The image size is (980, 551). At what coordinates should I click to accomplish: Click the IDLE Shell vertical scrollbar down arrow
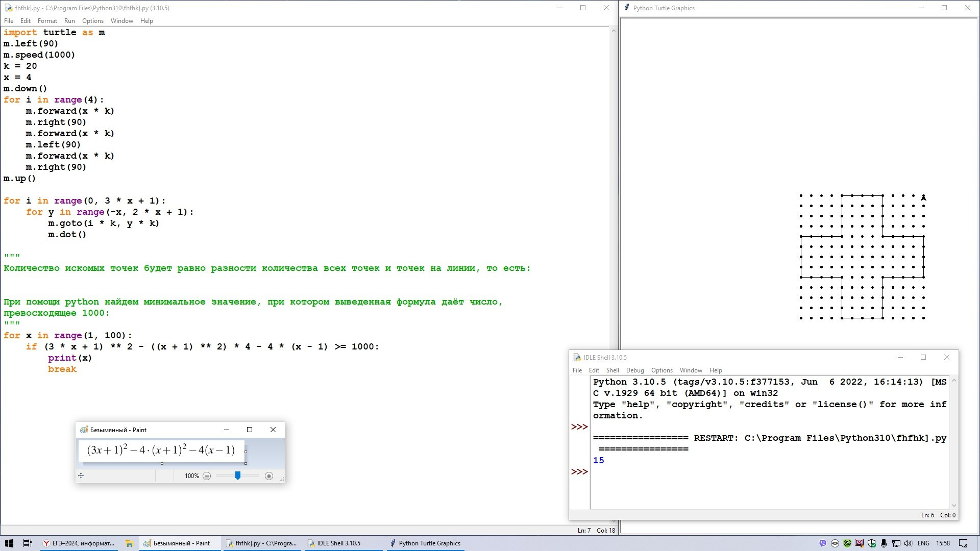tap(953, 505)
